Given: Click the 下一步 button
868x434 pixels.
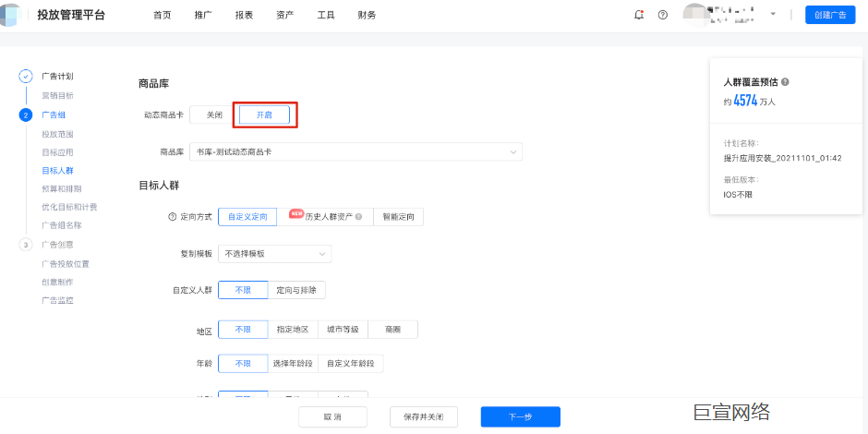Looking at the screenshot, I should (x=521, y=416).
